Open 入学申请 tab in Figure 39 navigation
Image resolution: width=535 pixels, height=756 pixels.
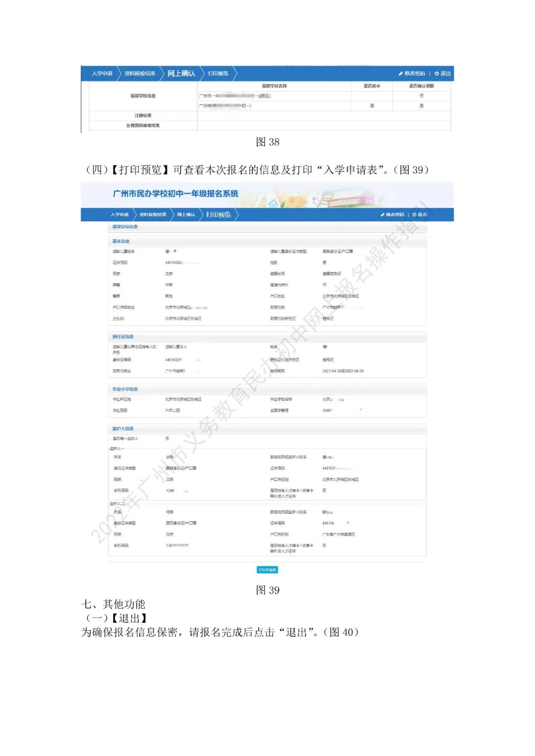pos(119,214)
